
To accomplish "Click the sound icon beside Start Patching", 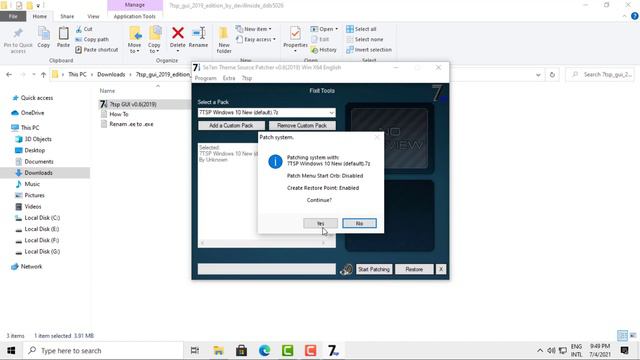I will pos(346,269).
